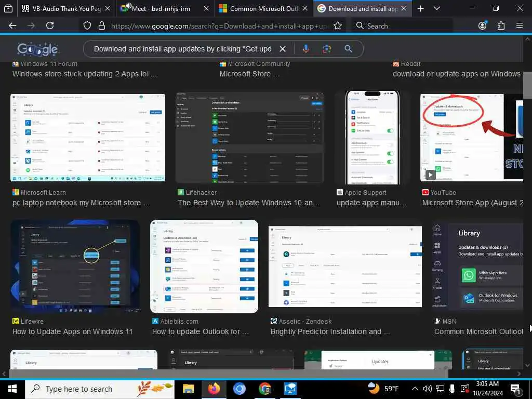
Task: Close the Meet tab
Action: [206, 8]
